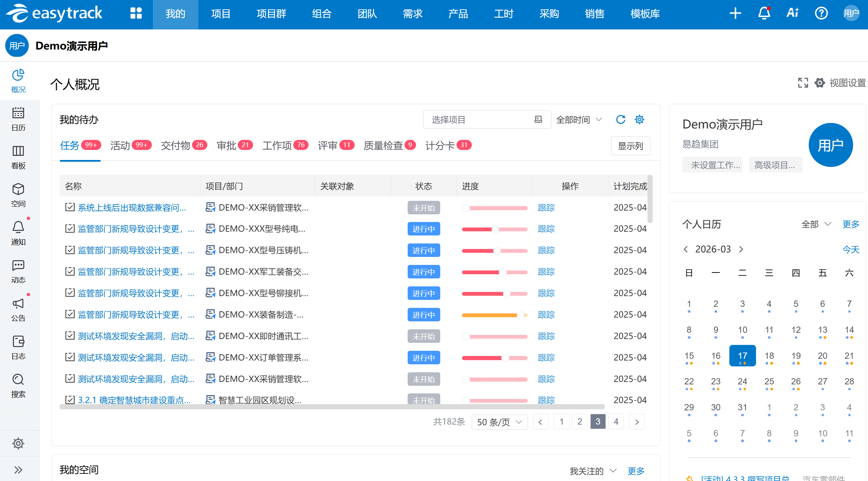Screen dimensions: 868x481
Task: Toggle checkbox on first 测试环境发现安全漏洞 row
Action: click(70, 336)
